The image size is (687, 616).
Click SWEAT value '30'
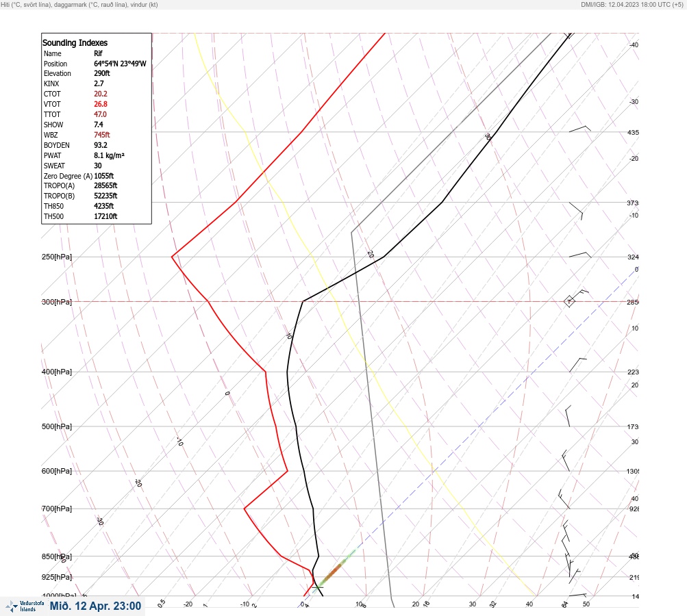click(98, 166)
